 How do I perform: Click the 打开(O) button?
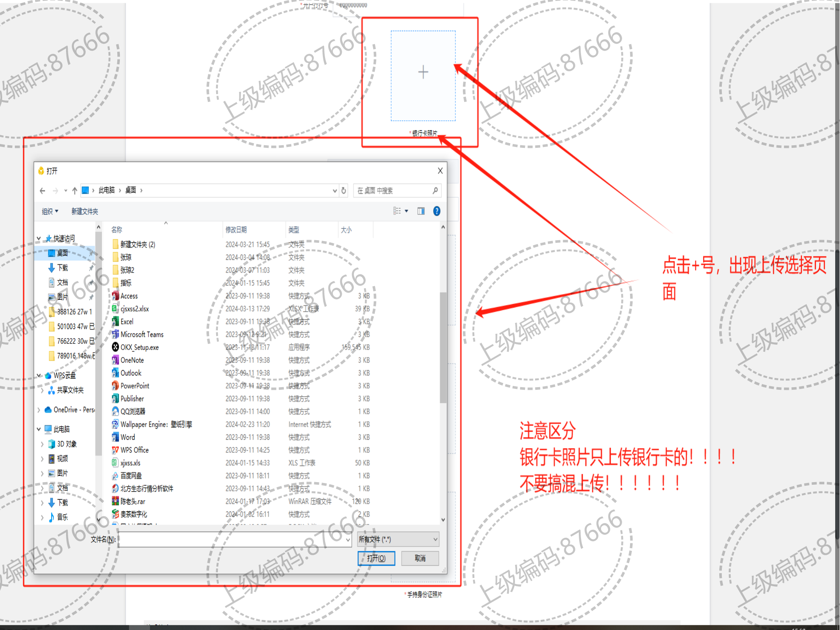(376, 558)
